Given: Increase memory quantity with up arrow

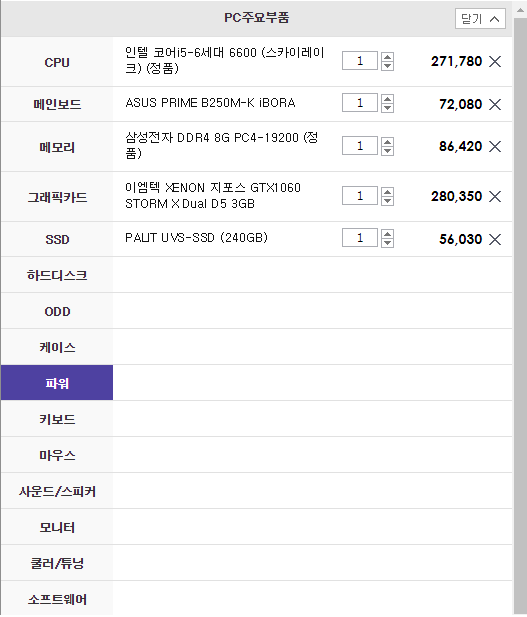Looking at the screenshot, I should coord(387,142).
